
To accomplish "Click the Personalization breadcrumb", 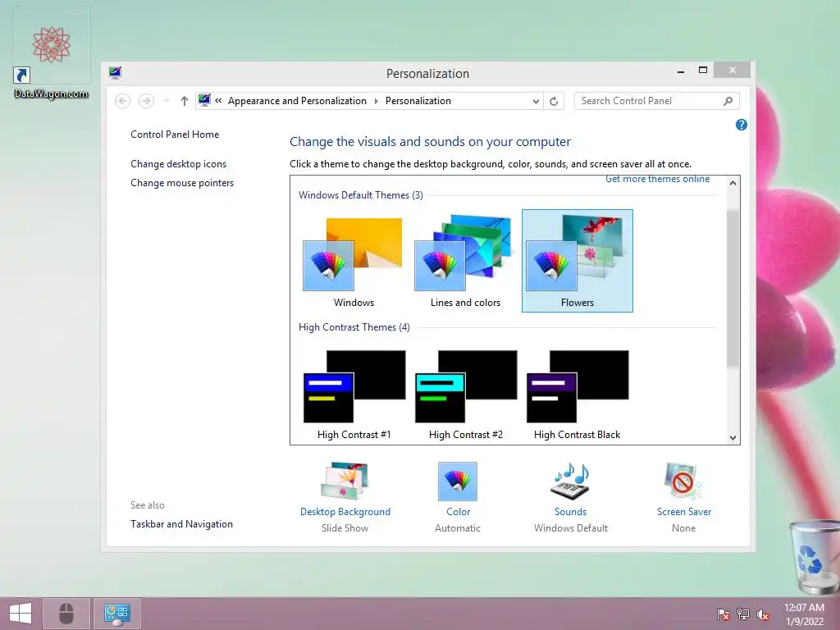I will pyautogui.click(x=418, y=101).
